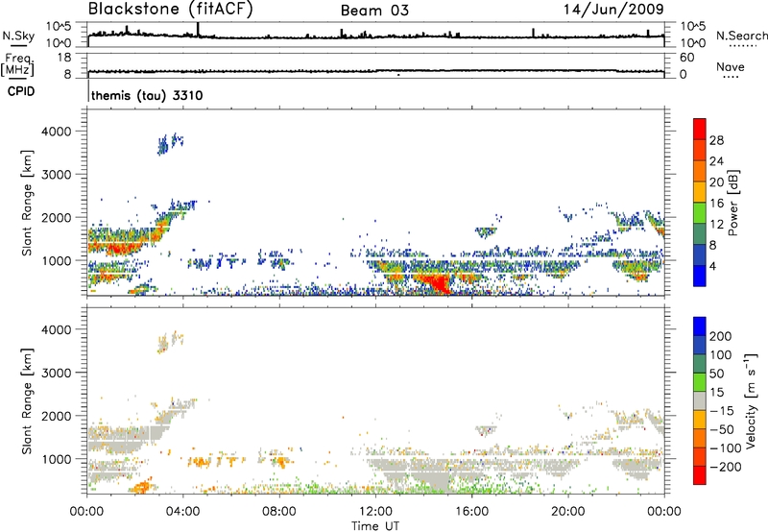Click the "Power [dB]" colorbar title
This screenshot has width=768, height=532.
tap(732, 203)
